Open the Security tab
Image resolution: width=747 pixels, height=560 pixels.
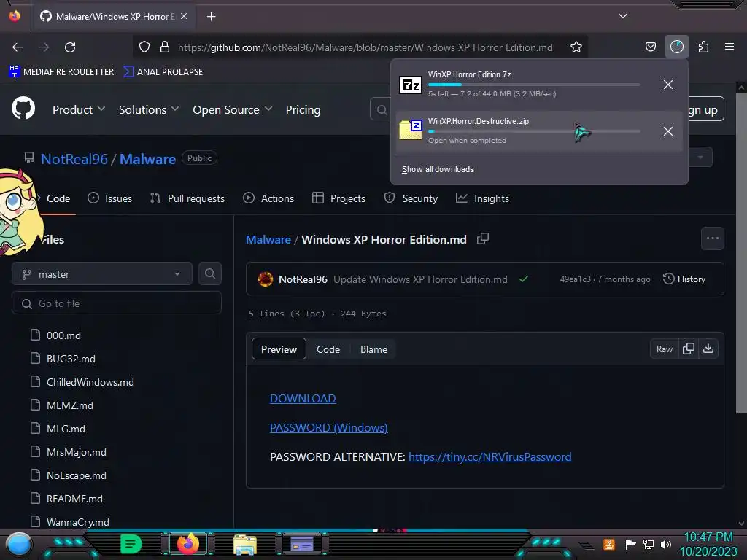click(411, 198)
